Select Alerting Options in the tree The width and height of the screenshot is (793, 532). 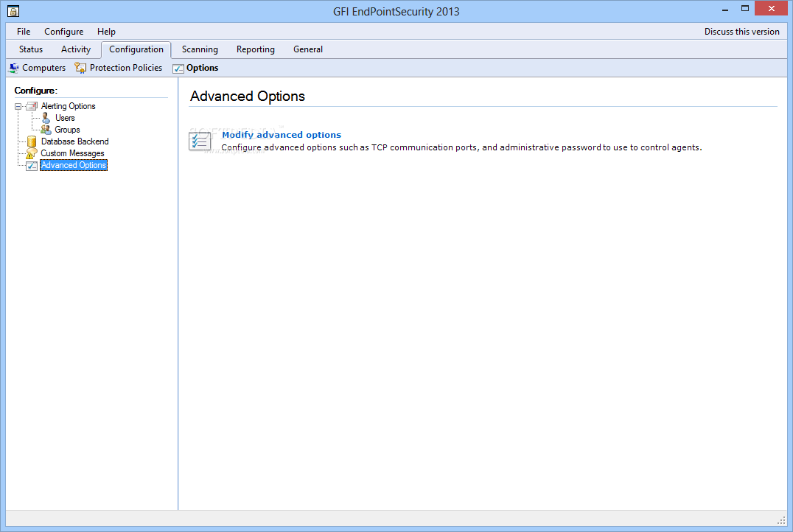(x=69, y=106)
